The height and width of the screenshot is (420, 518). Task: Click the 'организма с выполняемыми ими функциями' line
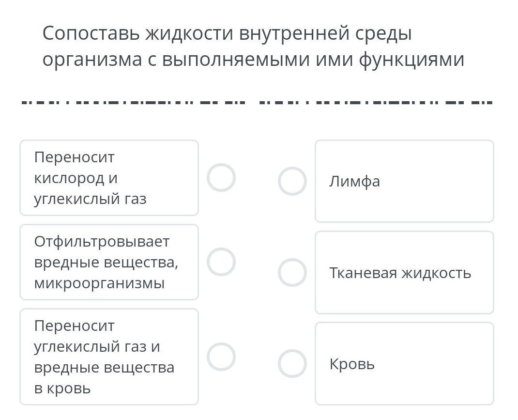[x=253, y=60]
